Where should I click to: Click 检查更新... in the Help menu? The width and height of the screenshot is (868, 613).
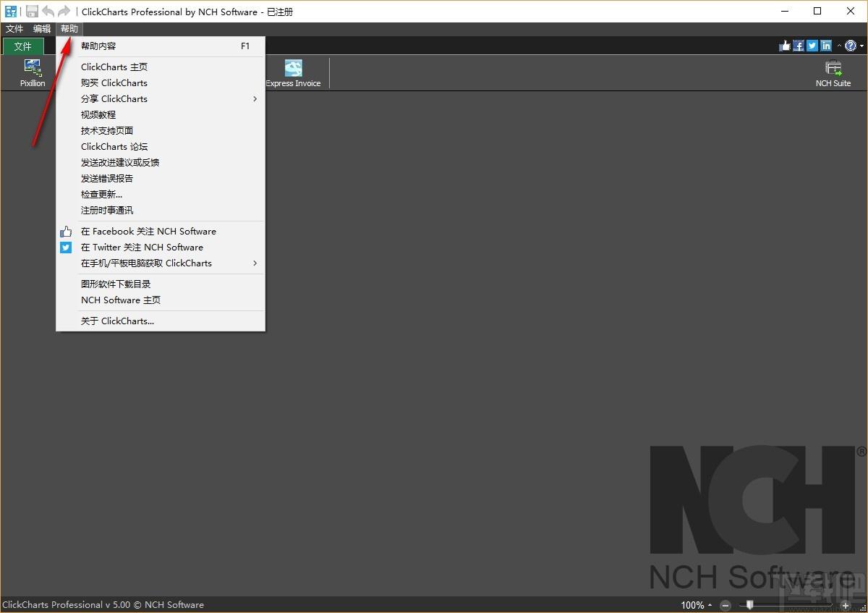pos(161,195)
